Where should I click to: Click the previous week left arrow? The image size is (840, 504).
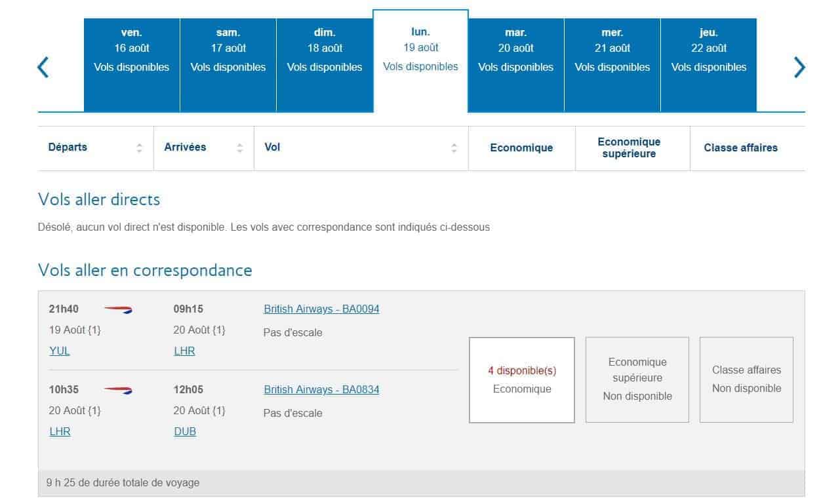pos(43,67)
